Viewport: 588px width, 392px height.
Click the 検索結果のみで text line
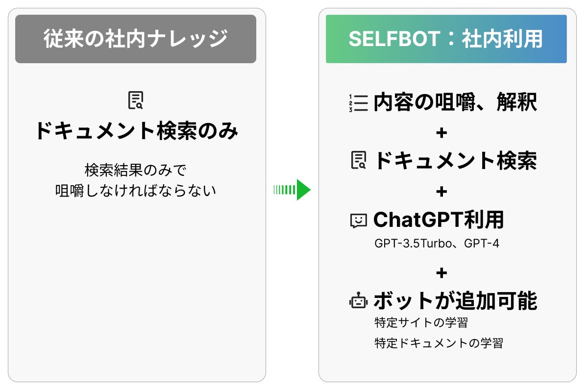click(x=136, y=171)
